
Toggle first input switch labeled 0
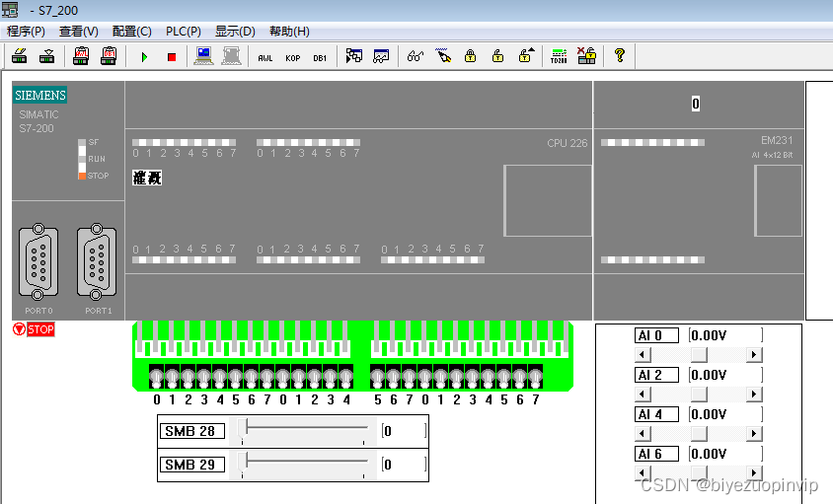156,378
